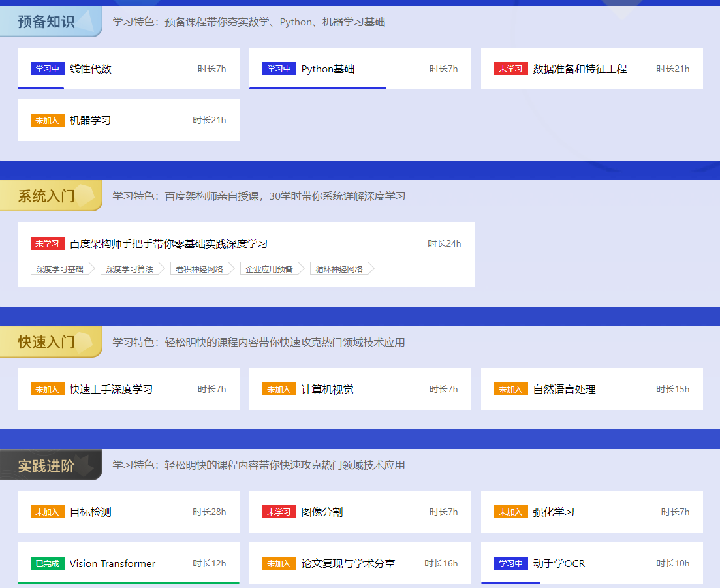Click the 未学习 badge on 数据准备和特征工程
Screen dimensions: 720x588
(x=510, y=69)
